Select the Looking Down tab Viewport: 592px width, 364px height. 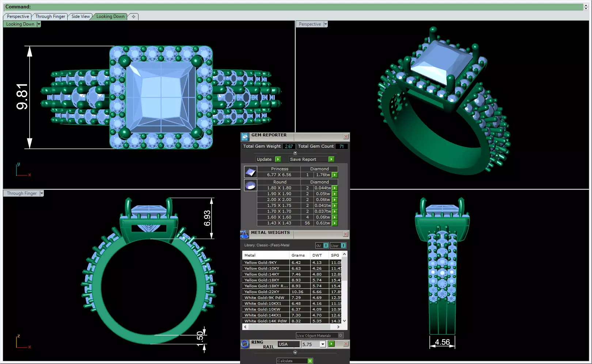[x=110, y=16]
